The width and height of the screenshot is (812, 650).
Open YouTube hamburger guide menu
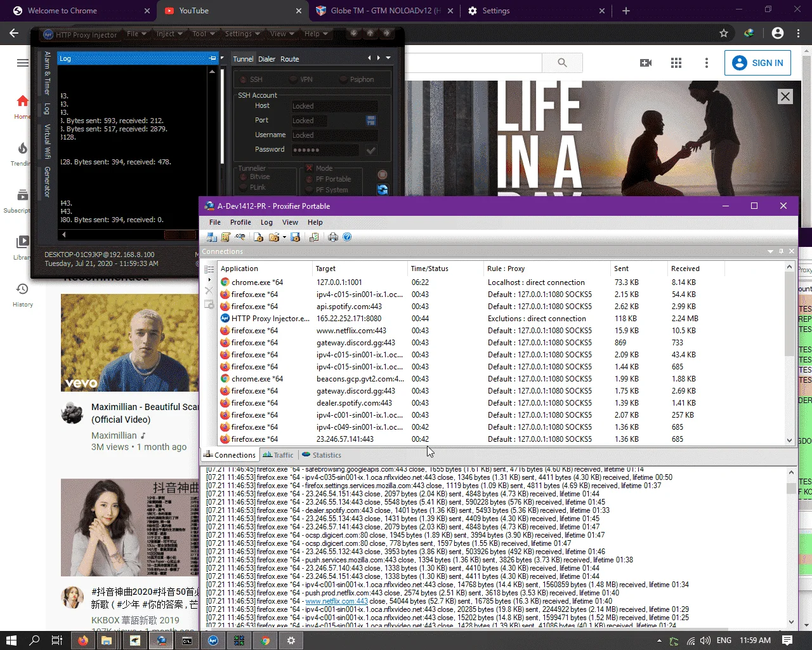click(x=23, y=63)
